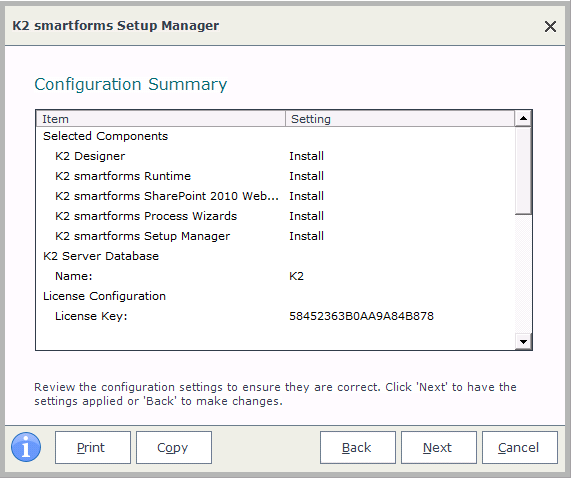The height and width of the screenshot is (478, 571).
Task: Close the Setup Manager dialog
Action: (550, 26)
